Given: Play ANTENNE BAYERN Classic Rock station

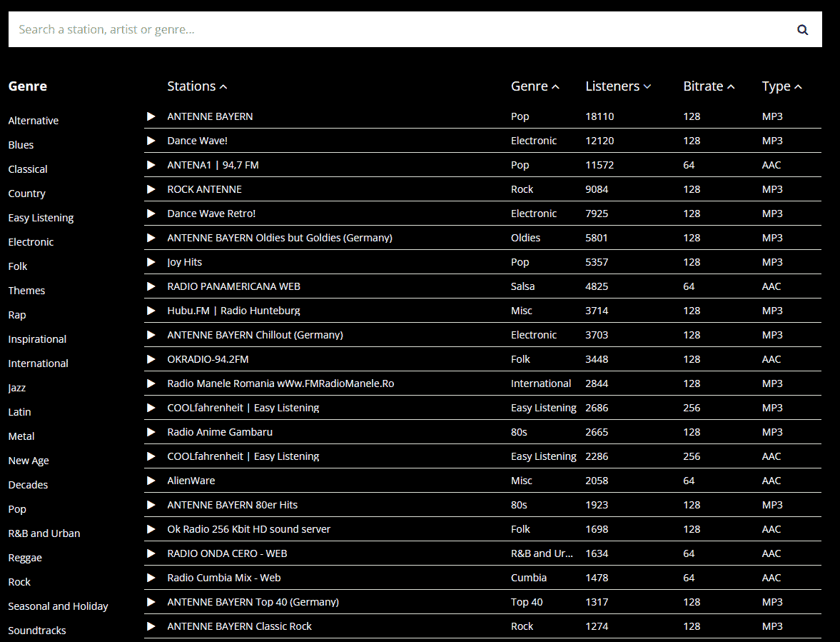Looking at the screenshot, I should click(151, 626).
